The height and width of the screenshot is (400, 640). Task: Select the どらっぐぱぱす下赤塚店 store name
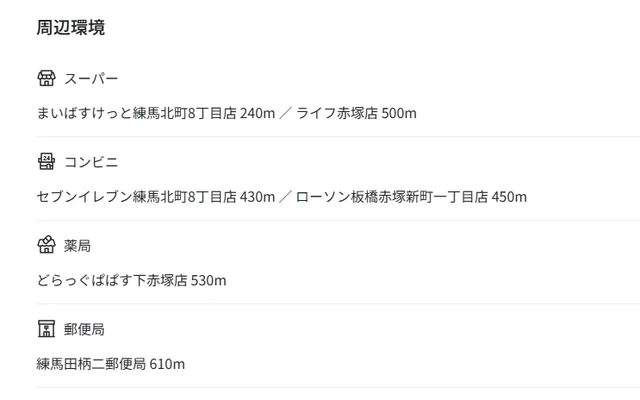click(x=111, y=280)
